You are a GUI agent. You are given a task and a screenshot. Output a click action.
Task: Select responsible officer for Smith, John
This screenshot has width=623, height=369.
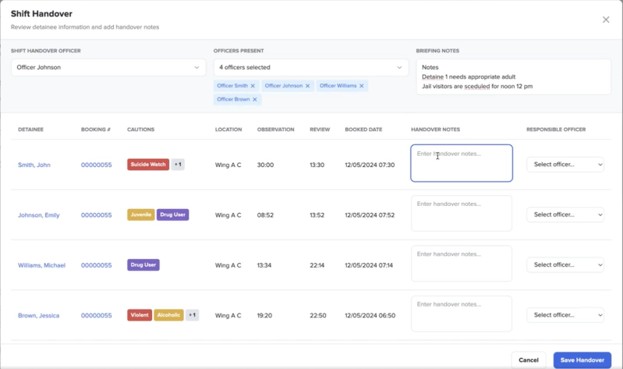pos(566,164)
